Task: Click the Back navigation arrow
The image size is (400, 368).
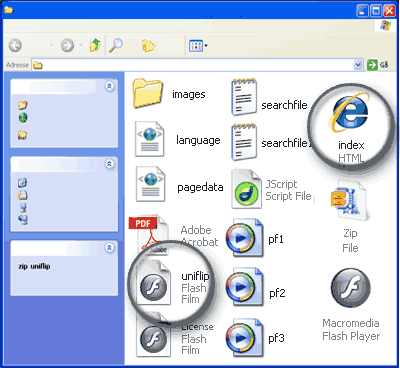Action: (x=15, y=45)
